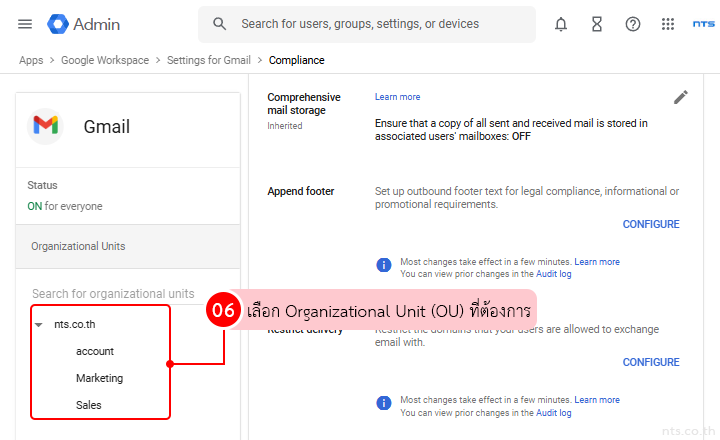
Task: Select the nts.co.th organizational unit
Action: [x=74, y=324]
